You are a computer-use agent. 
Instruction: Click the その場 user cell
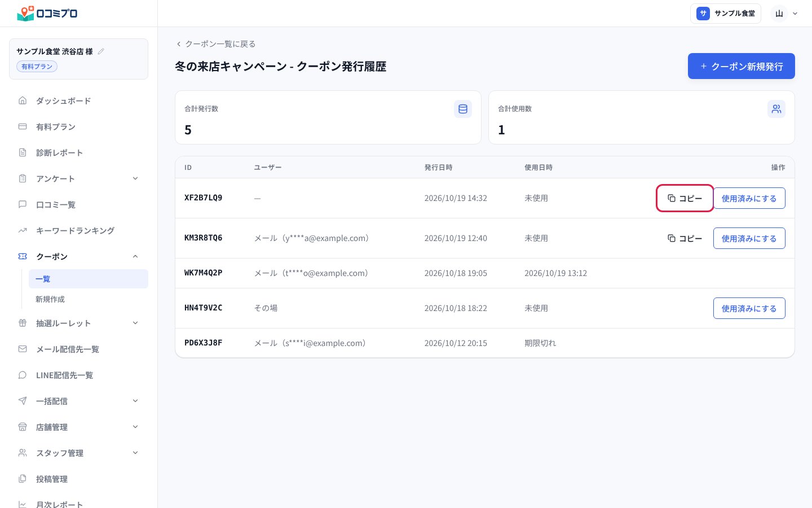click(x=266, y=308)
